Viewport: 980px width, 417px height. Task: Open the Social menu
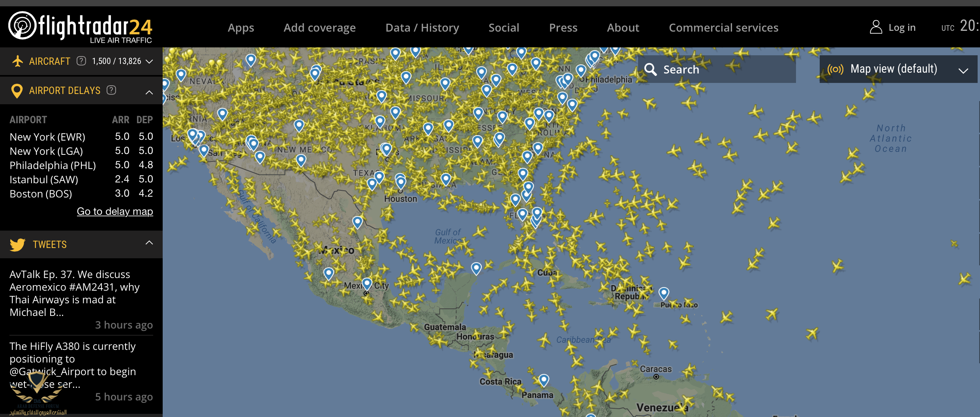(504, 28)
